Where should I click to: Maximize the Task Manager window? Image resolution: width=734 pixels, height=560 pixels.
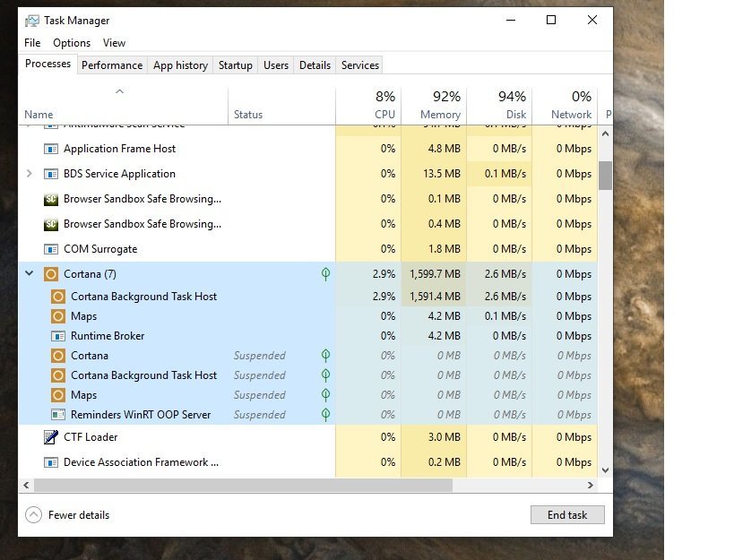point(551,20)
